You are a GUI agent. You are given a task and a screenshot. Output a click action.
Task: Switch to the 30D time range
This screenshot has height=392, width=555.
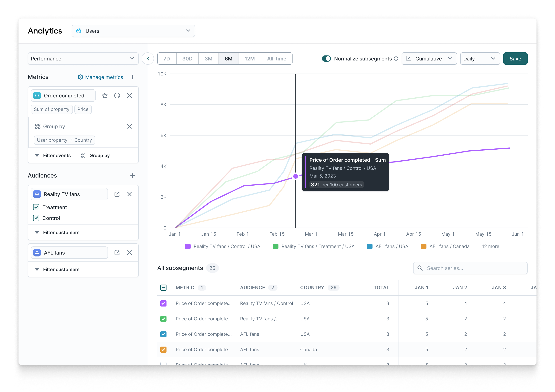coord(187,59)
